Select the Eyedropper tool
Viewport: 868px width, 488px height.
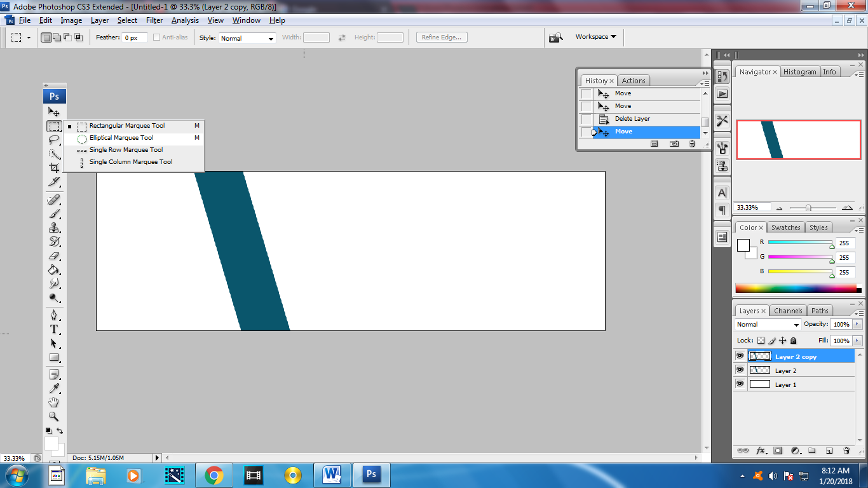tap(54, 388)
